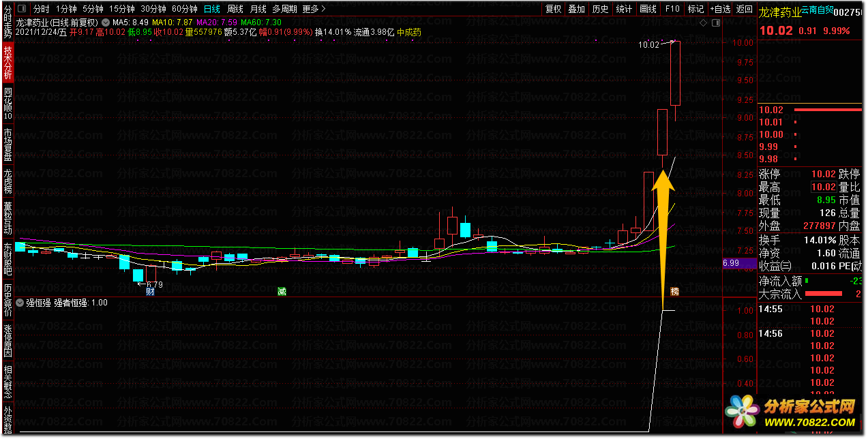Click the stock name 龙津药业 in quote panel
This screenshot has width=868, height=439.
click(x=779, y=11)
